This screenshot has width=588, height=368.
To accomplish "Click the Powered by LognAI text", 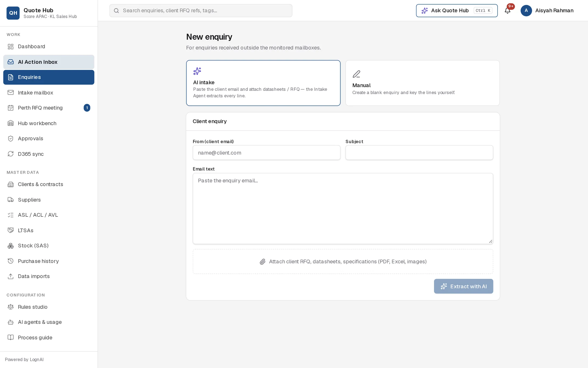I will pyautogui.click(x=24, y=360).
